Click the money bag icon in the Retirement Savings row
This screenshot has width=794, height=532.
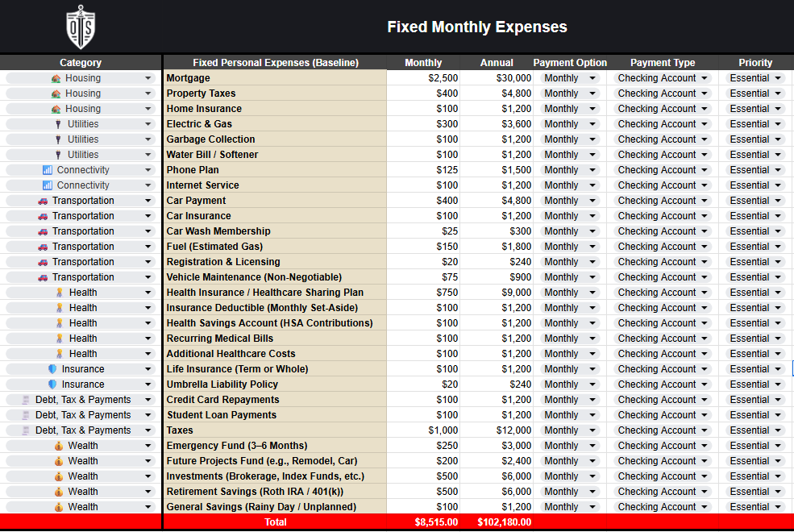(x=59, y=492)
